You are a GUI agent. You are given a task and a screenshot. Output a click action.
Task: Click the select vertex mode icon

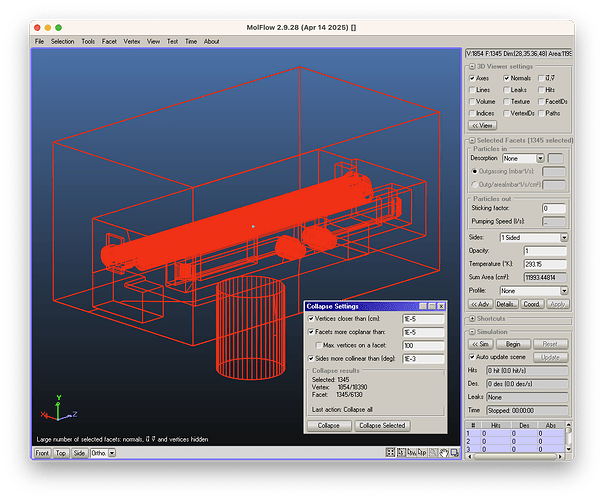coord(401,452)
